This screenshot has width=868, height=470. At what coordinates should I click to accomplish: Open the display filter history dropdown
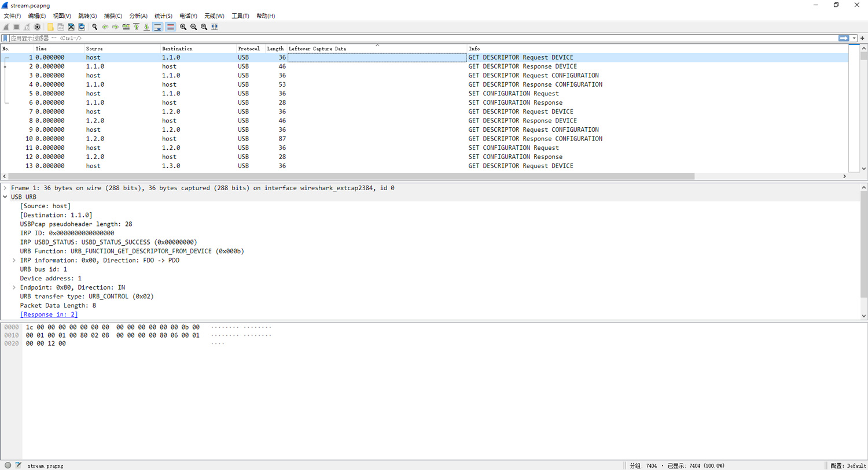click(x=854, y=38)
